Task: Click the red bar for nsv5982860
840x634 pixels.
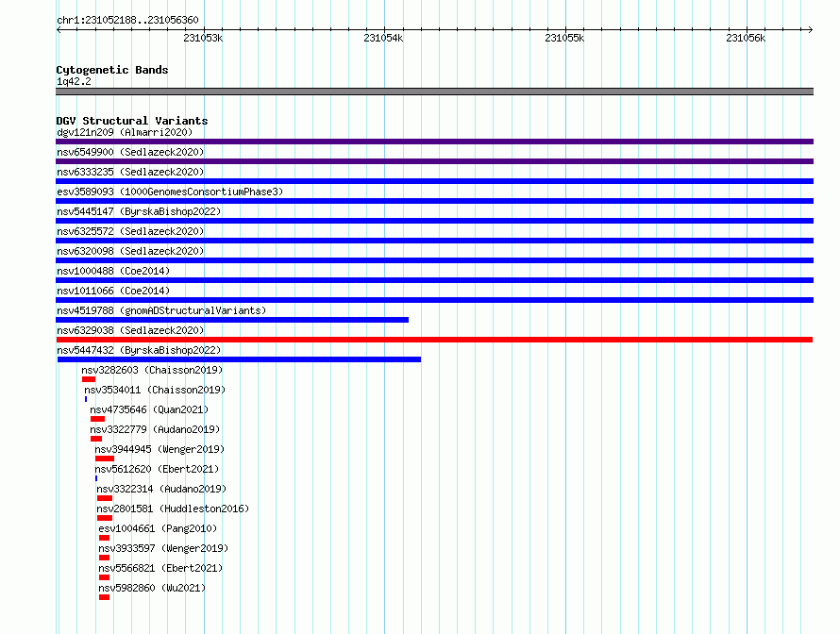Action: [x=104, y=597]
